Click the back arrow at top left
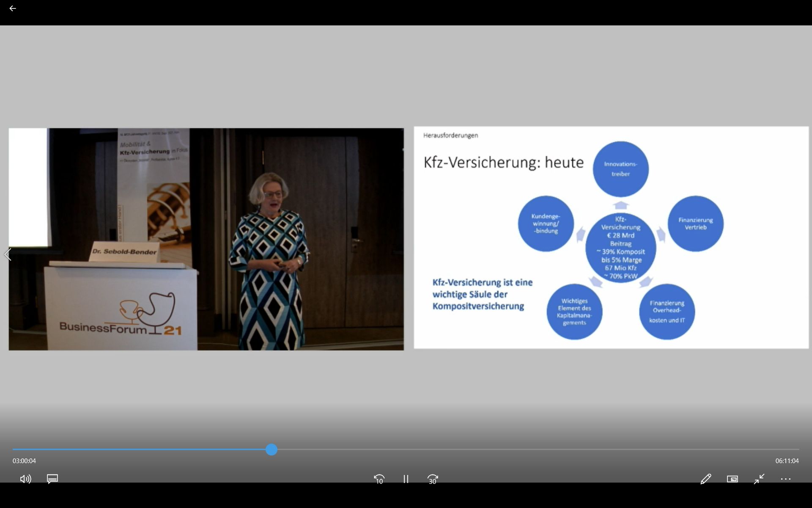The image size is (812, 508). (13, 8)
